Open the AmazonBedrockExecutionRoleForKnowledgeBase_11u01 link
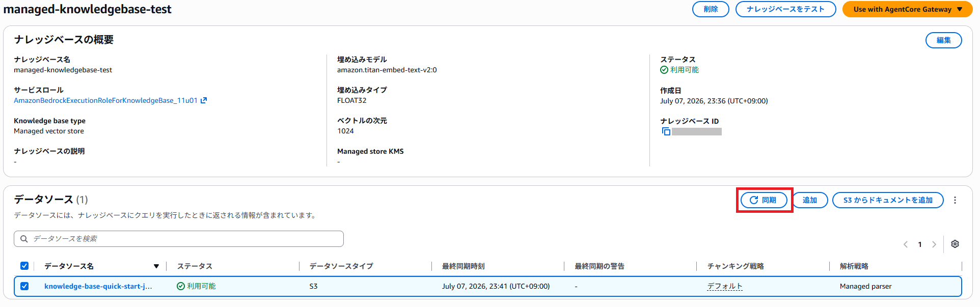The height and width of the screenshot is (307, 980). point(105,100)
